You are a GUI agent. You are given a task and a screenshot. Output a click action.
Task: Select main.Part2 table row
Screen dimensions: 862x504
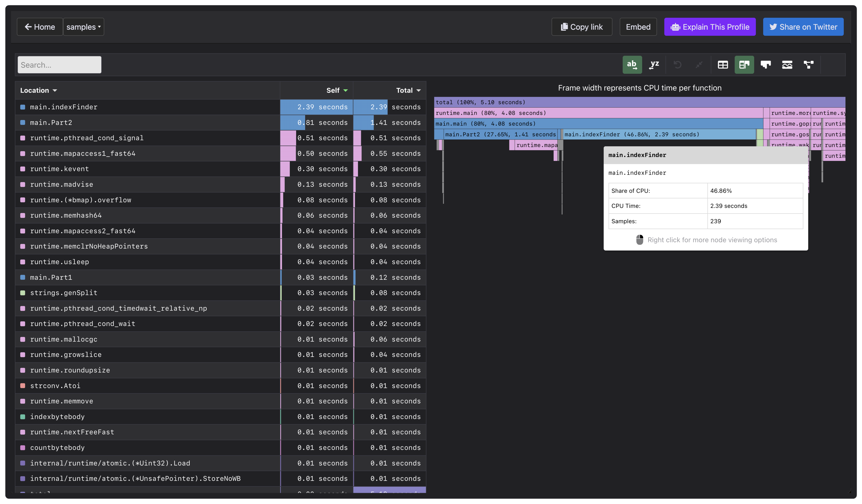coord(221,122)
